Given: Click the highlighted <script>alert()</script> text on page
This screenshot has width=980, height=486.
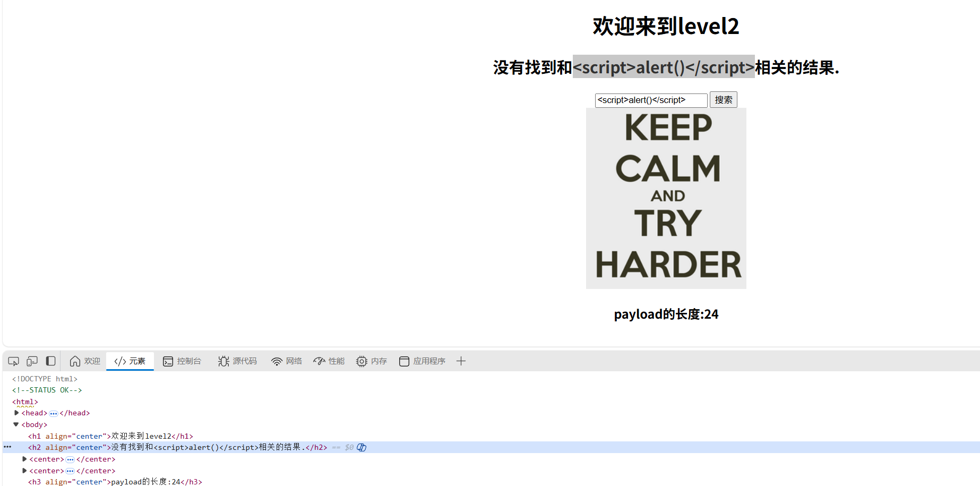Looking at the screenshot, I should click(x=664, y=67).
